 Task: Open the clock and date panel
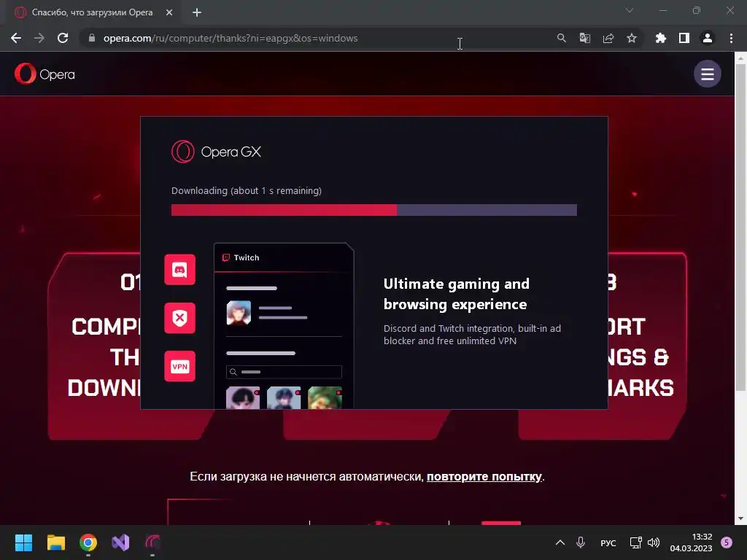pyautogui.click(x=691, y=542)
